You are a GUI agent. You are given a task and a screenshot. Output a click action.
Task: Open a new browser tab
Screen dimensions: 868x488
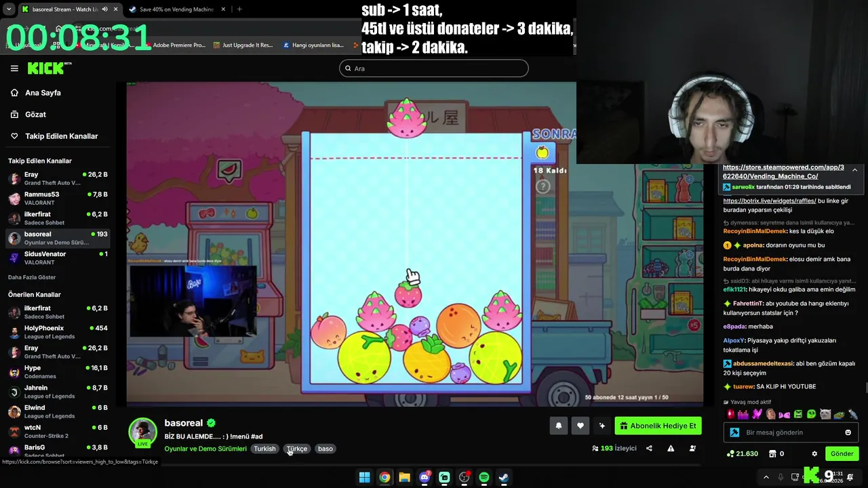[239, 9]
